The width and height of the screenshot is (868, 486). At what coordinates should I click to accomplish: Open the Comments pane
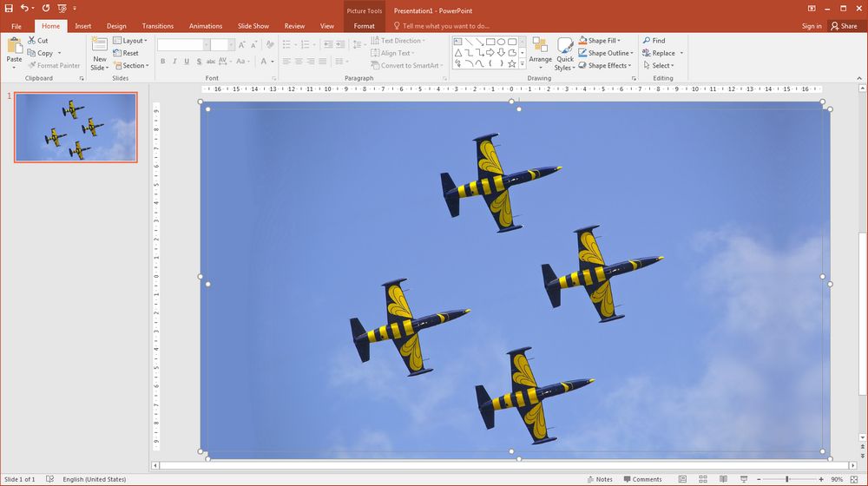pyautogui.click(x=642, y=479)
